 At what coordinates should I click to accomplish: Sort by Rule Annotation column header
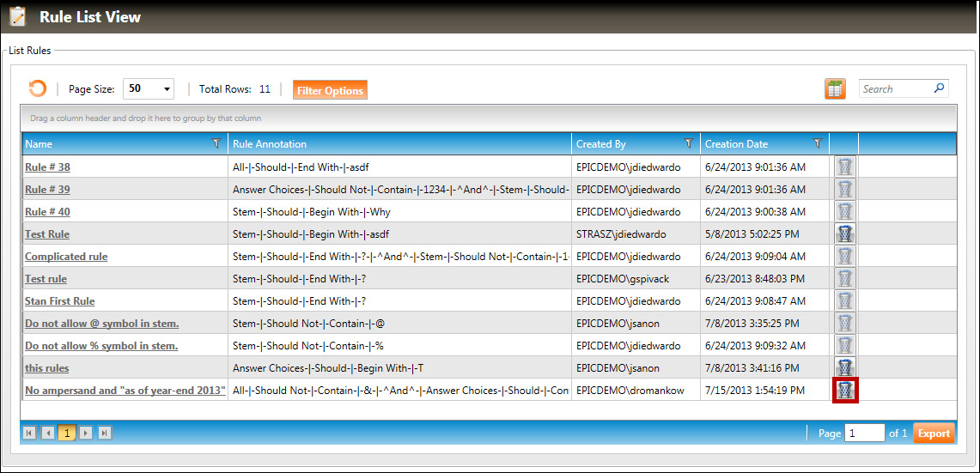pos(270,144)
